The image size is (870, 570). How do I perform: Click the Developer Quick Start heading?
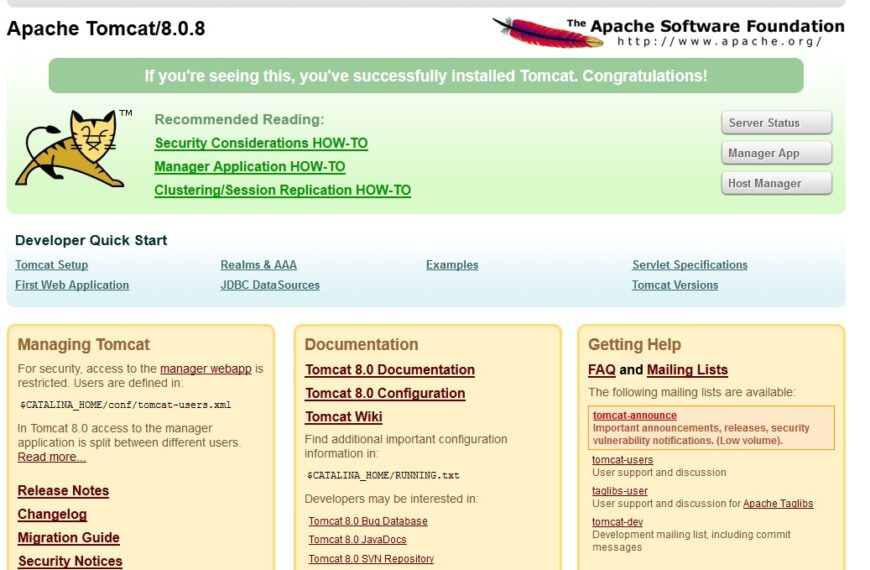(91, 240)
